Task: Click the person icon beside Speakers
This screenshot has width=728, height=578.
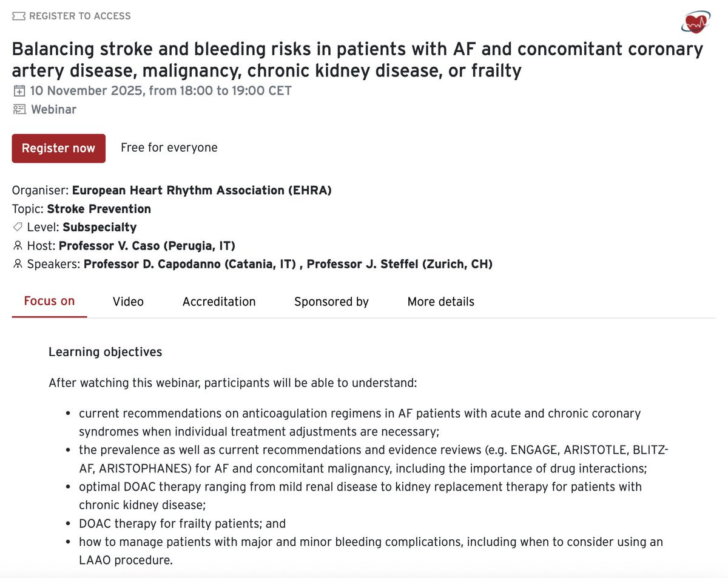Action: pyautogui.click(x=17, y=264)
